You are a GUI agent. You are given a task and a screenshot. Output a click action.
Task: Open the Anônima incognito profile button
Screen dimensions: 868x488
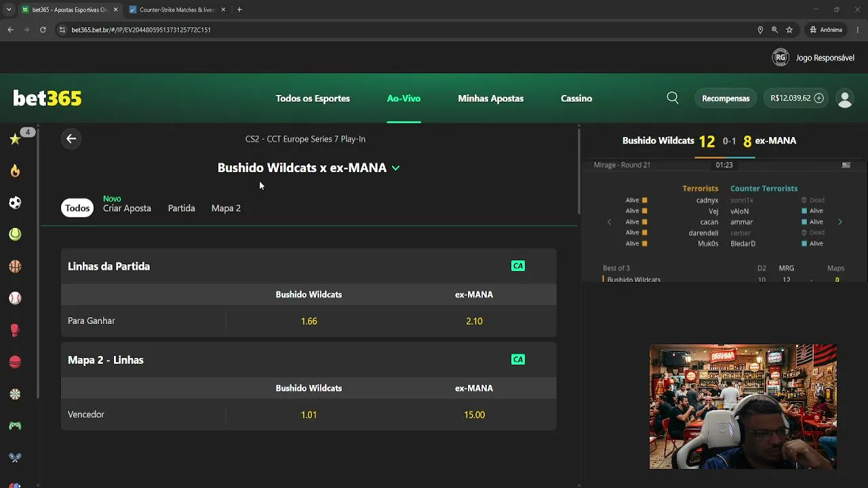pyautogui.click(x=826, y=30)
